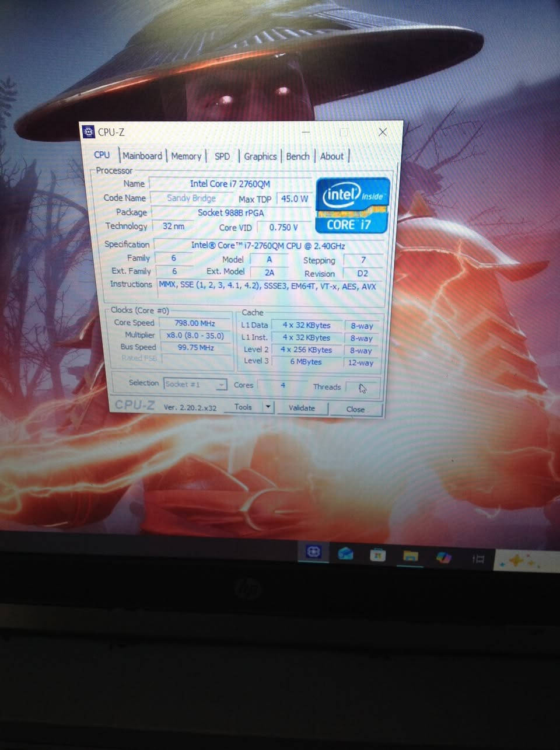560x750 pixels.
Task: Open Copilot from the taskbar
Action: coord(444,557)
